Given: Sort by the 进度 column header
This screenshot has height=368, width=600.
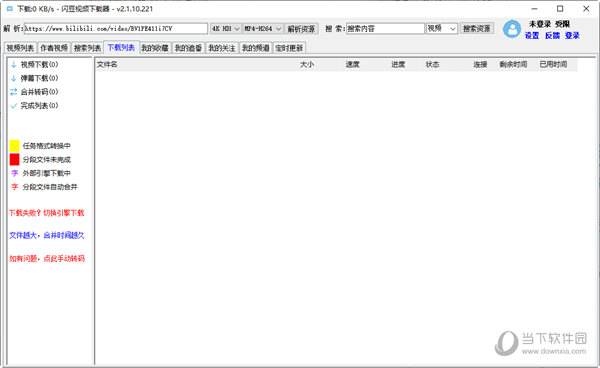Looking at the screenshot, I should pyautogui.click(x=398, y=65).
